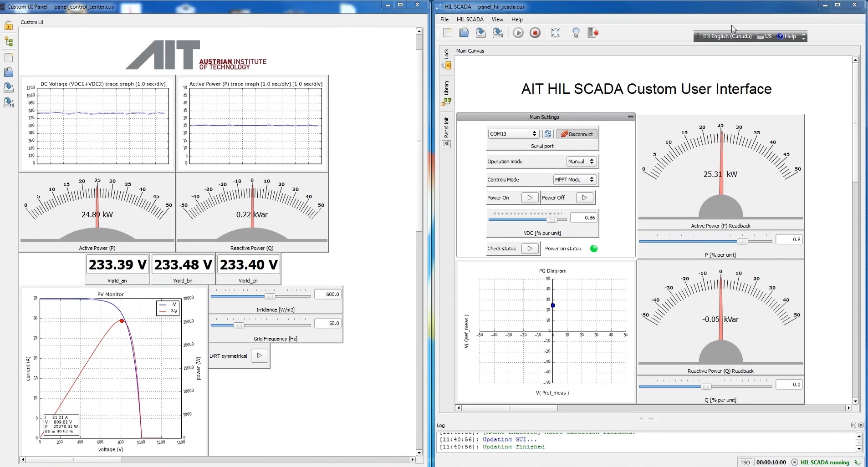Refresh serial ports with the refresh icon
The height and width of the screenshot is (467, 868).
pyautogui.click(x=548, y=134)
